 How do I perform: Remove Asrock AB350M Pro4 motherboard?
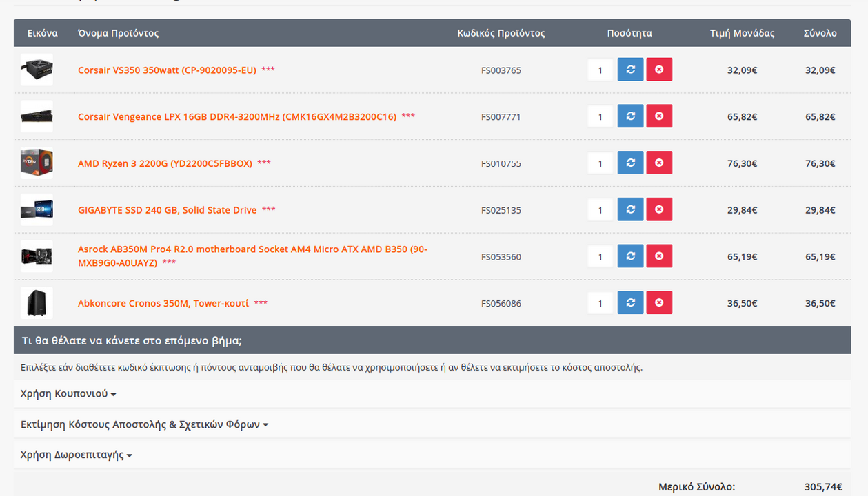pyautogui.click(x=659, y=256)
